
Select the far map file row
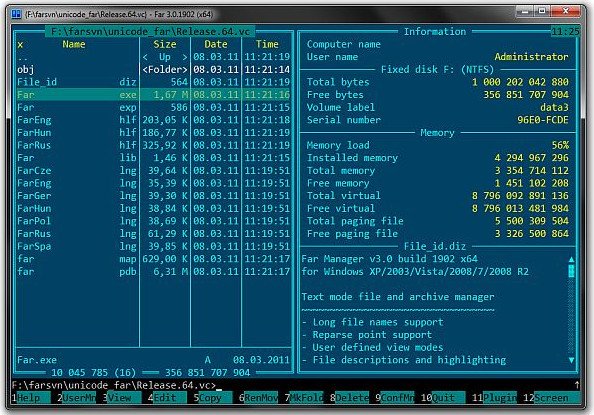pyautogui.click(x=153, y=259)
